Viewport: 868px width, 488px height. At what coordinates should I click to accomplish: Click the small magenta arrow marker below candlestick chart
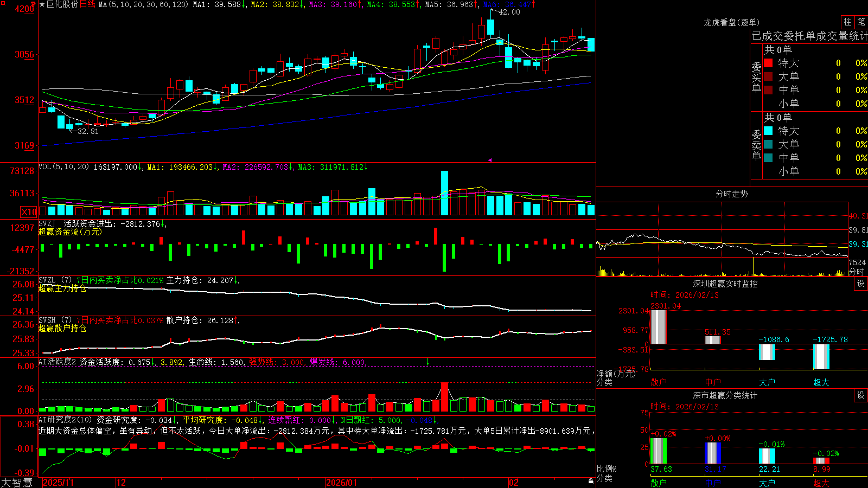tap(490, 160)
